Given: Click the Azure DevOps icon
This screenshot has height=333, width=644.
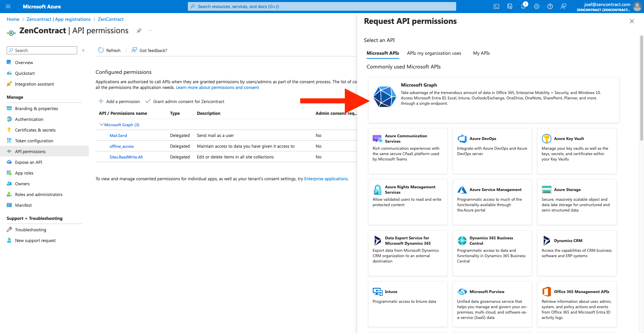Looking at the screenshot, I should (x=462, y=139).
